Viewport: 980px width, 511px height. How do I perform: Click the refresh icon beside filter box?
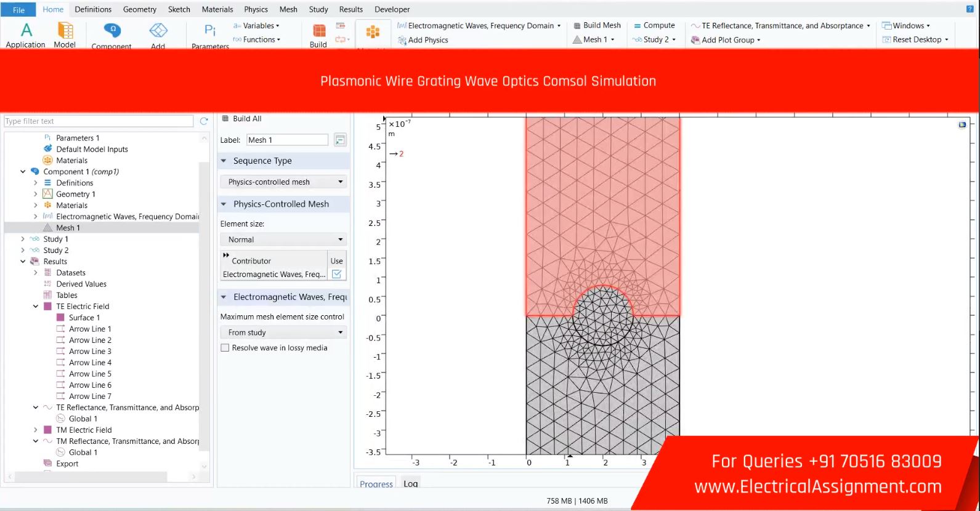point(205,121)
